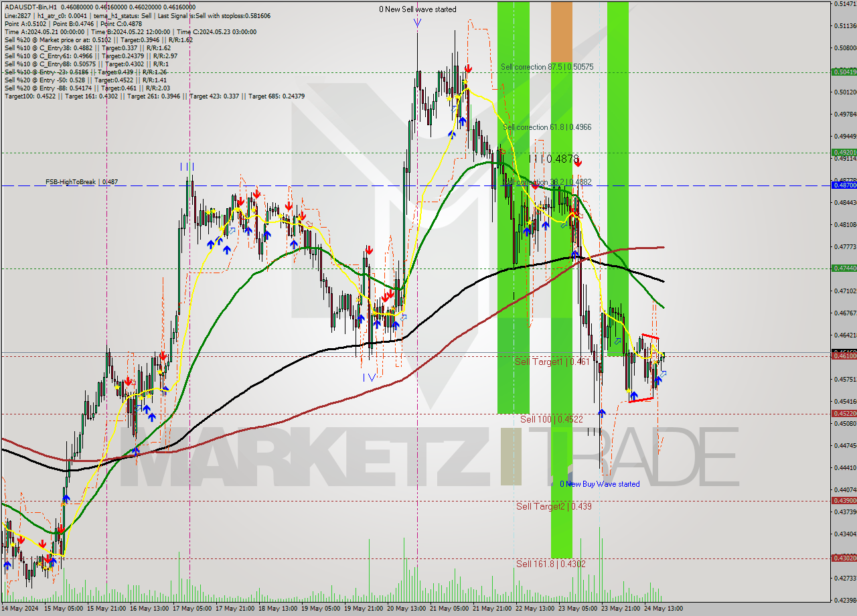857x616 pixels.
Task: Click the 'Sell correction 38.2 | 0.4882' label
Action: pos(547,182)
